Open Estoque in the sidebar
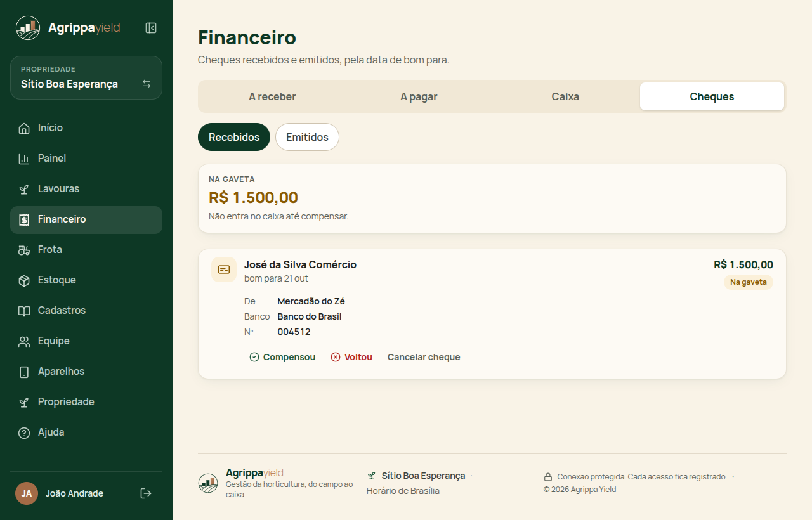The width and height of the screenshot is (812, 520). coord(86,280)
